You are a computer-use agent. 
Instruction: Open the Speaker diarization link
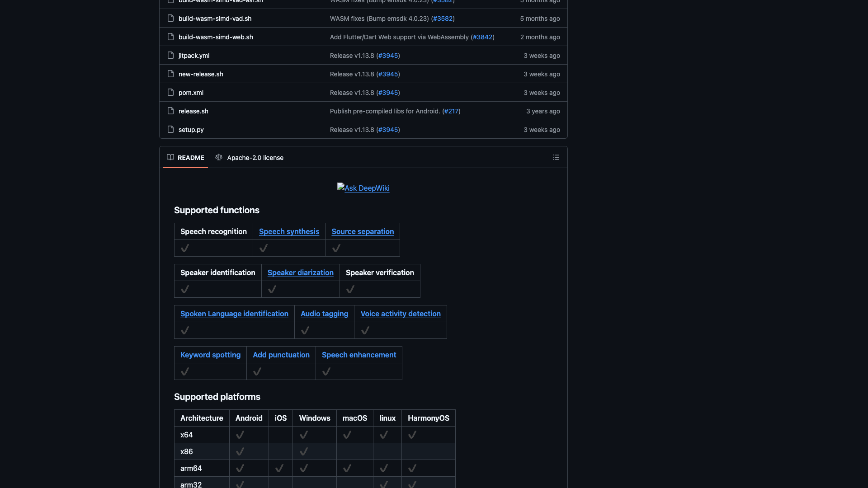301,272
